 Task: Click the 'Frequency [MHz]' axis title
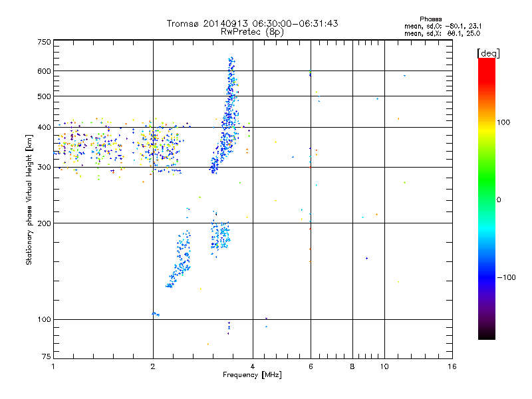point(252,375)
